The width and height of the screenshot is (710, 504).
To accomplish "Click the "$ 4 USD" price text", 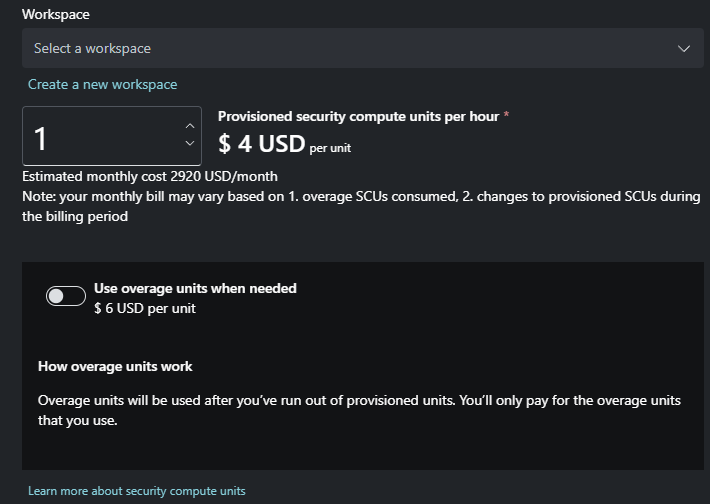I will pyautogui.click(x=261, y=144).
